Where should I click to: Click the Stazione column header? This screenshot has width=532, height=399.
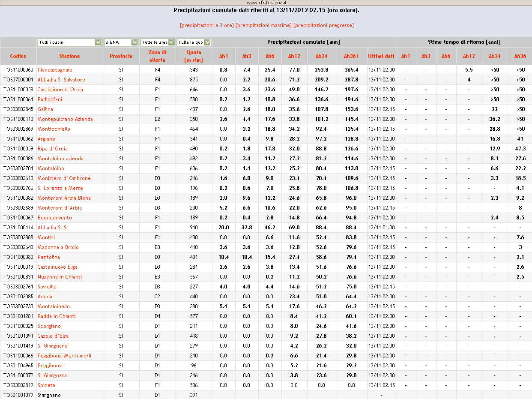[x=69, y=56]
